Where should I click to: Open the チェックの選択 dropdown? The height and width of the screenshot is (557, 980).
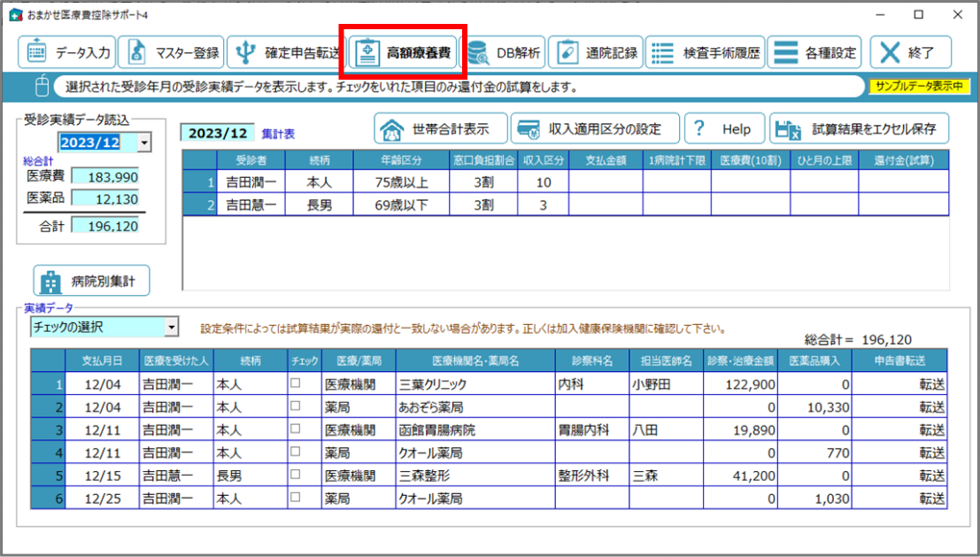pyautogui.click(x=171, y=328)
